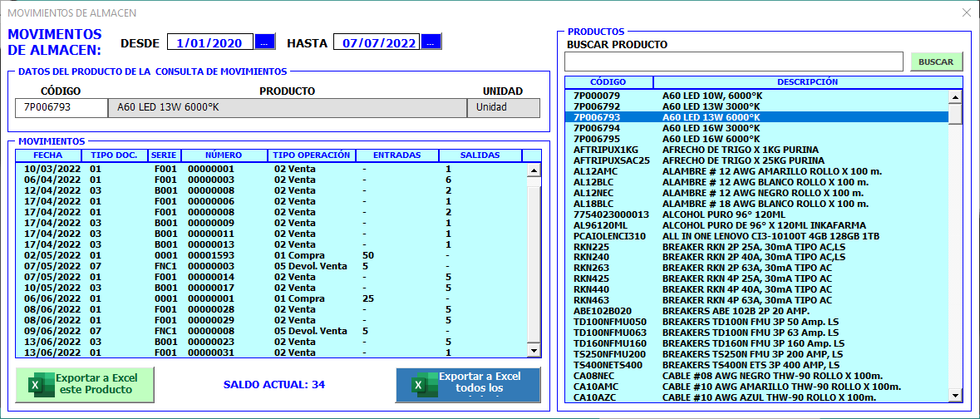The image size is (980, 419).
Task: Select product AL96120ML Inkafarma alcohol
Action: pos(757,225)
